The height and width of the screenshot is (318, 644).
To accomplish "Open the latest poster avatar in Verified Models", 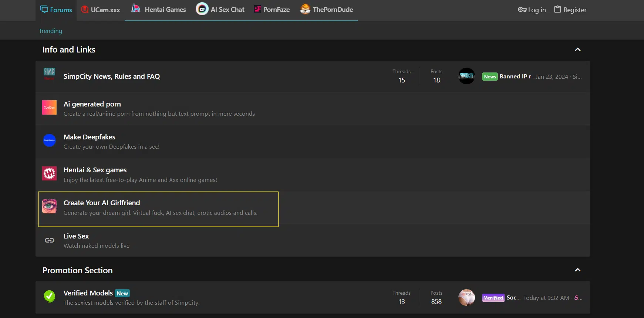I will pos(466,297).
